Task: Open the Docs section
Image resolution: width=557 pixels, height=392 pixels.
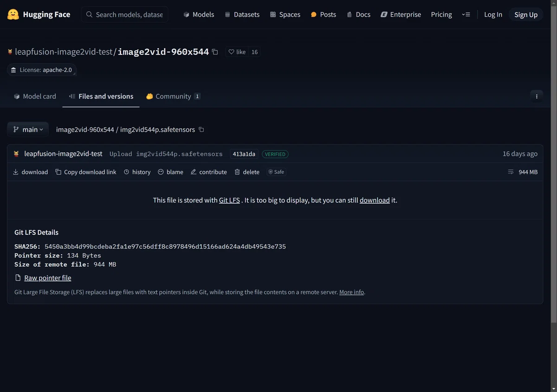Action: coord(358,14)
